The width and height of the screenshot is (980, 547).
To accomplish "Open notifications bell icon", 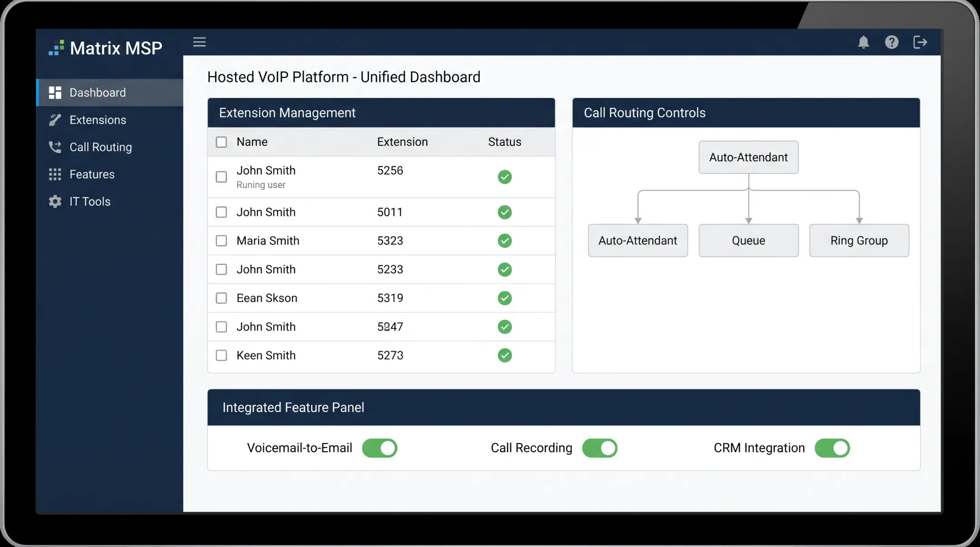I will tap(863, 42).
